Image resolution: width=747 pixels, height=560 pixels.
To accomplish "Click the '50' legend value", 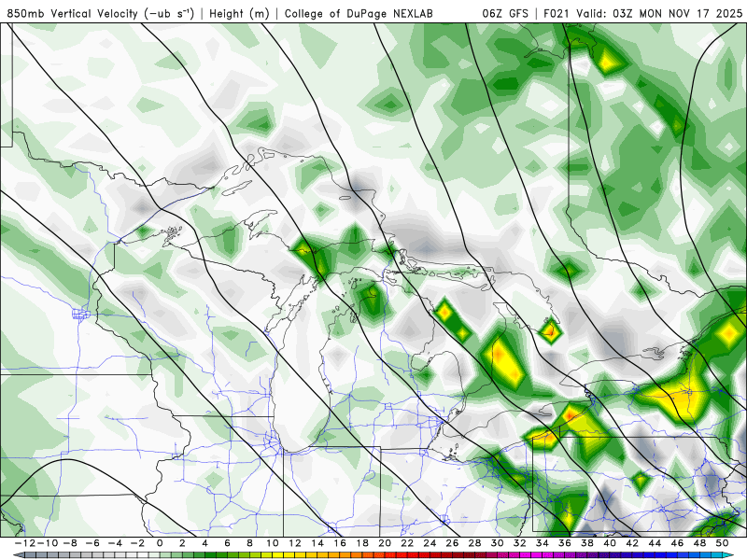I will (723, 543).
